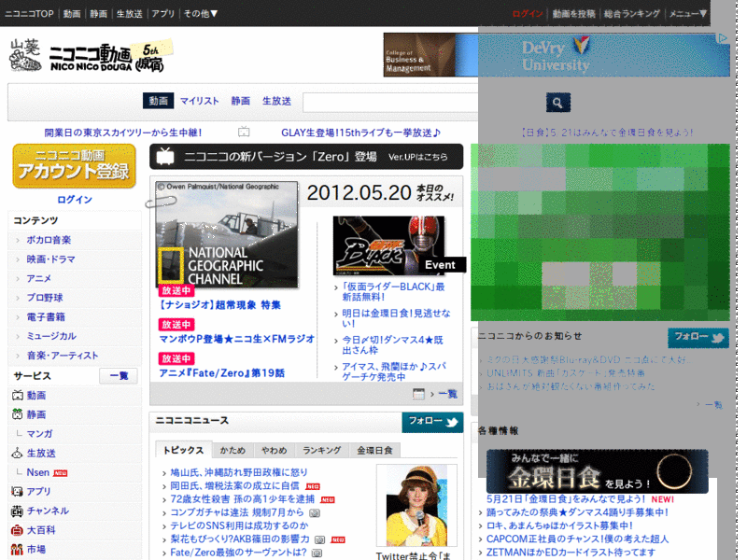The width and height of the screenshot is (747, 560).
Task: Click the singer photo in news panel
Action: point(416,506)
